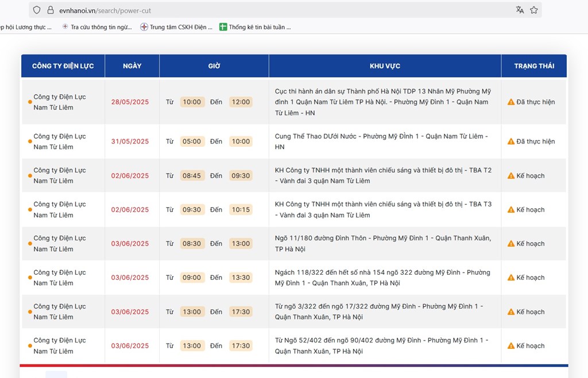Click 'Ngách 118/322' area text
588x378 pixels.
[x=382, y=278]
